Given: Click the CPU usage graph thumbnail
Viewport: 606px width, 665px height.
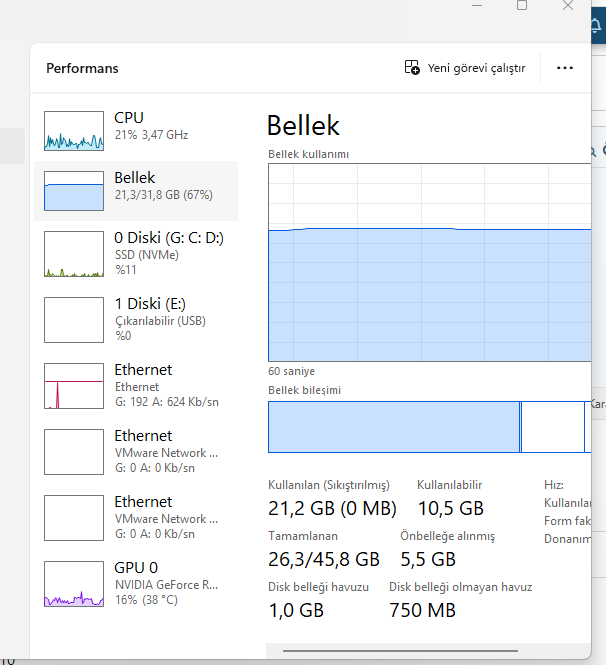Looking at the screenshot, I should click(74, 130).
